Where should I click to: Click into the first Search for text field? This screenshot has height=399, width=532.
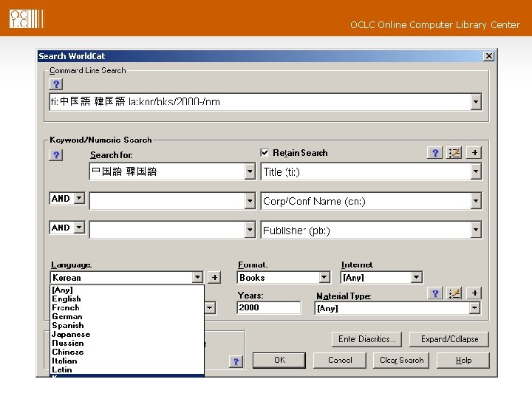tap(167, 171)
